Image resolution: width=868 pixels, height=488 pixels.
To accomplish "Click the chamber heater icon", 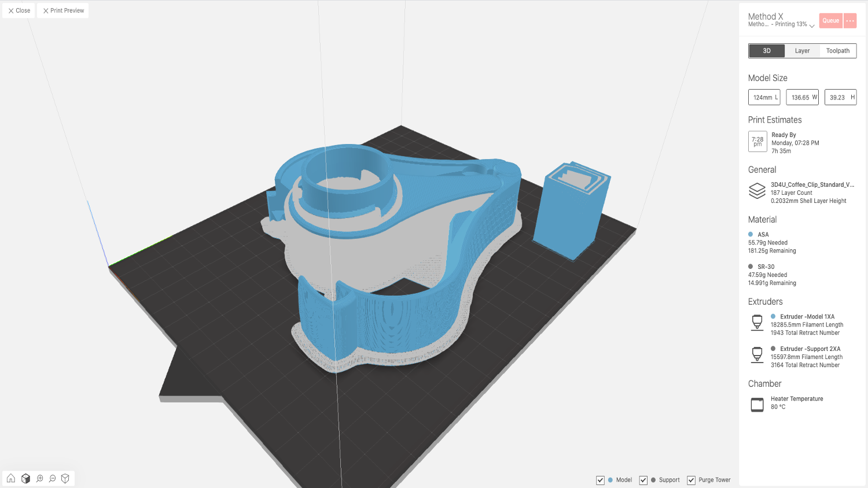I will tap(757, 404).
